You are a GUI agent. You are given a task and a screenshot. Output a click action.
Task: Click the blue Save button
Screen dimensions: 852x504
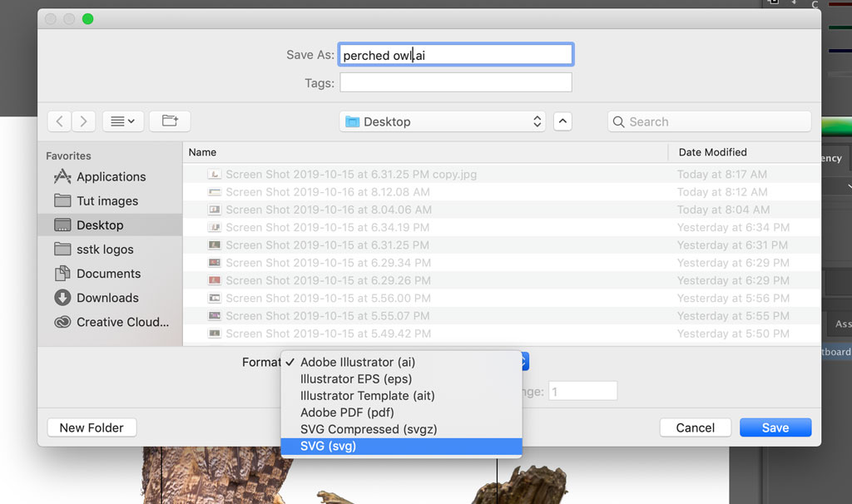[775, 427]
